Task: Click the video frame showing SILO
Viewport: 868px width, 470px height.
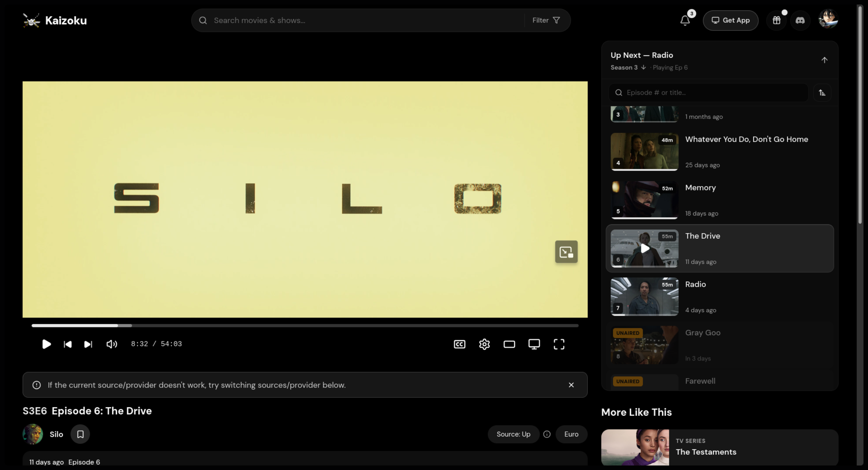Action: coord(305,199)
